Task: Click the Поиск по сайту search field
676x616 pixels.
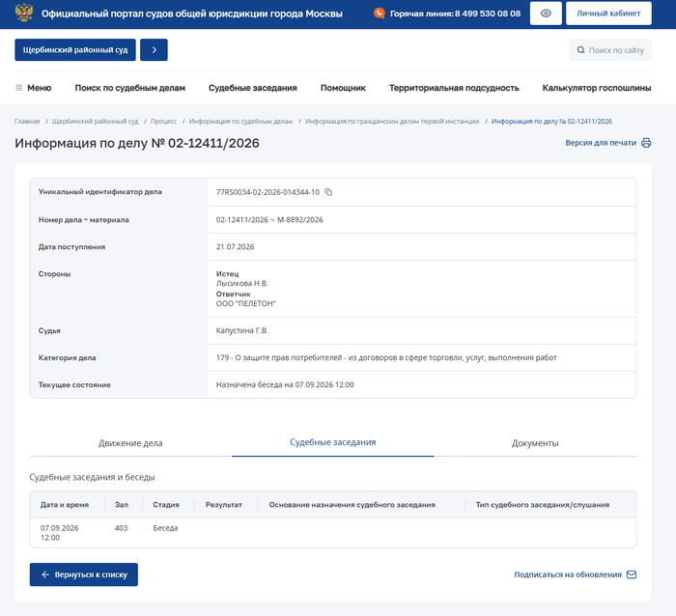Action: click(x=610, y=50)
